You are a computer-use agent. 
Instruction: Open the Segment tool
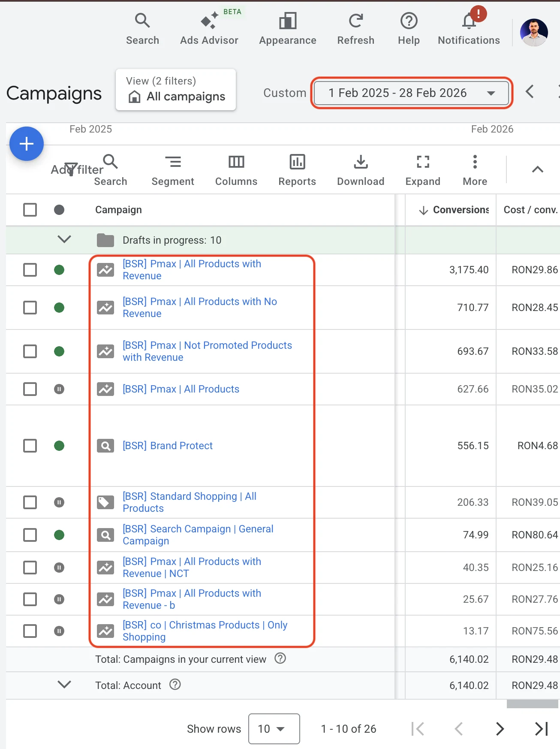[x=173, y=170]
